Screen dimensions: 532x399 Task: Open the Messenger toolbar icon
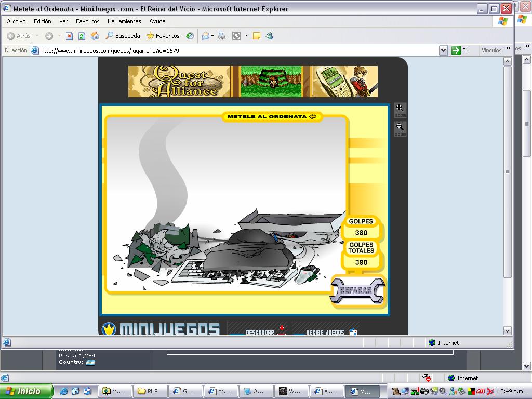click(270, 36)
